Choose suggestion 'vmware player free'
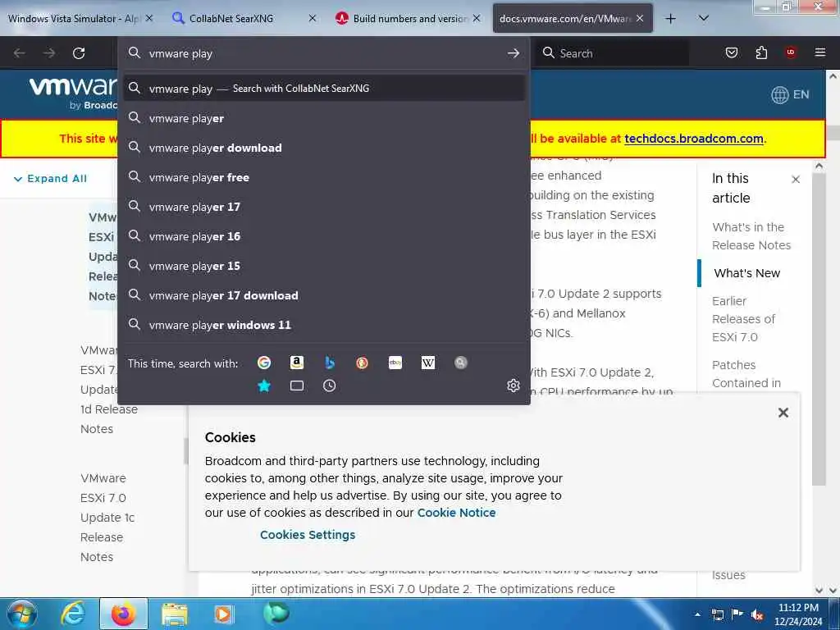The image size is (840, 630). click(324, 177)
